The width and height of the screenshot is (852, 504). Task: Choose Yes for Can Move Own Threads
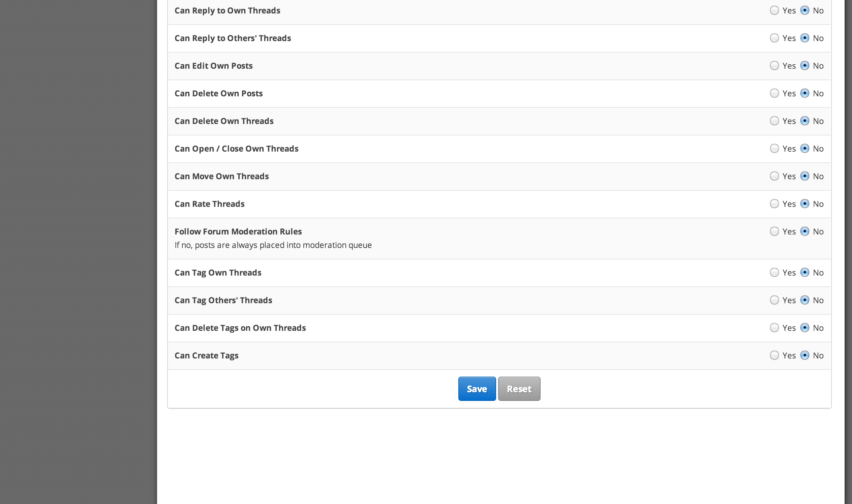click(x=774, y=176)
